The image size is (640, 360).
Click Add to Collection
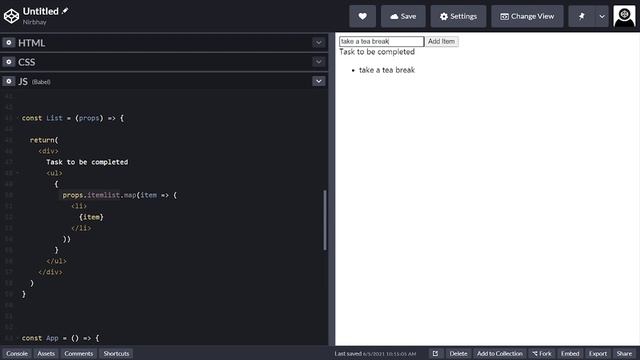coord(500,353)
